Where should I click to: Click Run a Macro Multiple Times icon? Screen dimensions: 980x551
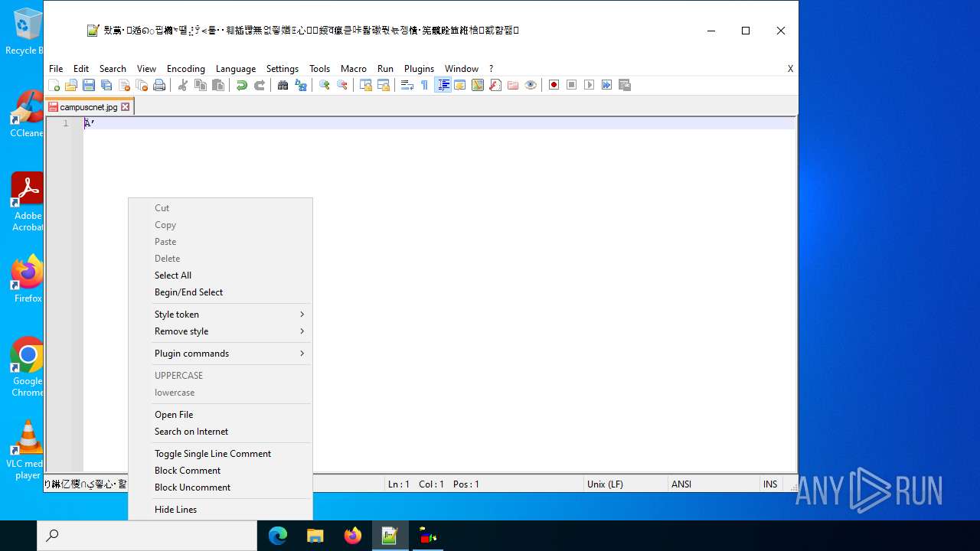pyautogui.click(x=606, y=85)
